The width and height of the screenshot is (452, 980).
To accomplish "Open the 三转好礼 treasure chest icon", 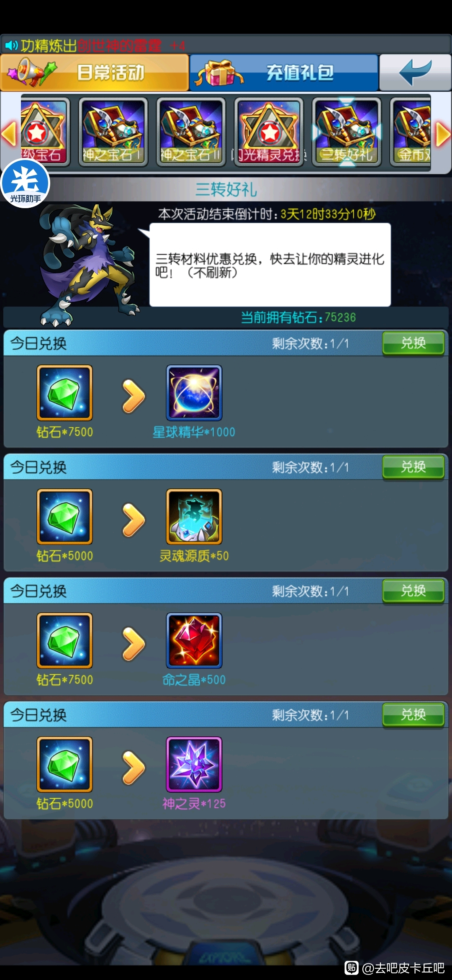I will [347, 132].
